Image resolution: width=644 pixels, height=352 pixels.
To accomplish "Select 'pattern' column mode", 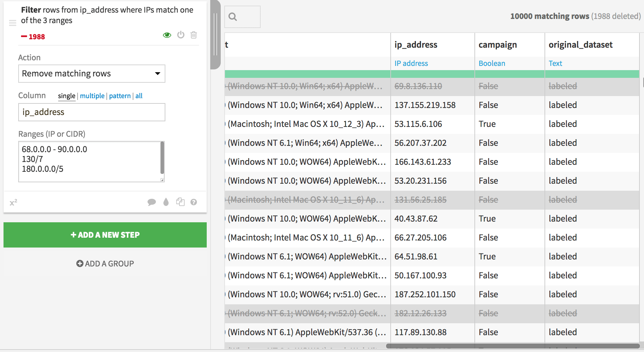I will [x=120, y=96].
